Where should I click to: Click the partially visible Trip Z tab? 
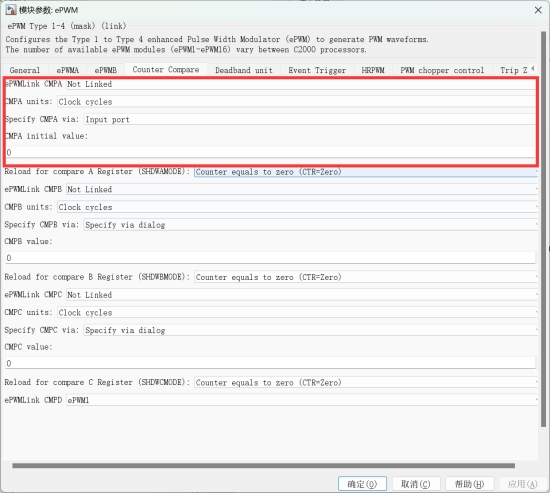(514, 70)
